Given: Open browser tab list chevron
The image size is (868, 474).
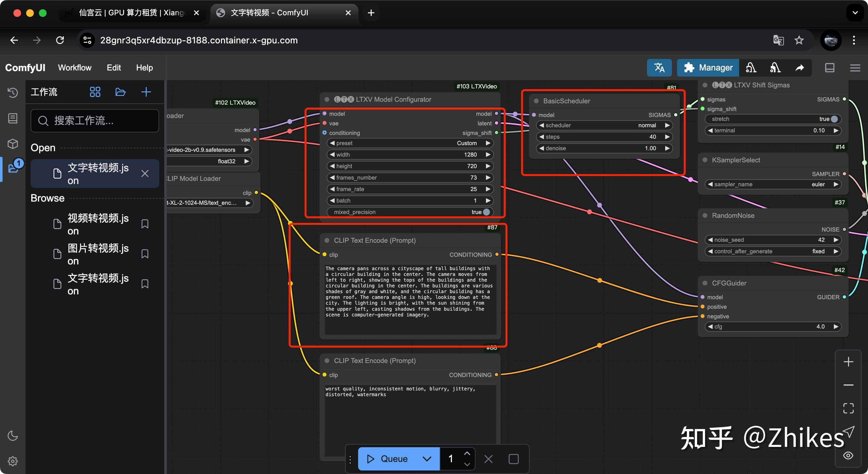Looking at the screenshot, I should [855, 13].
